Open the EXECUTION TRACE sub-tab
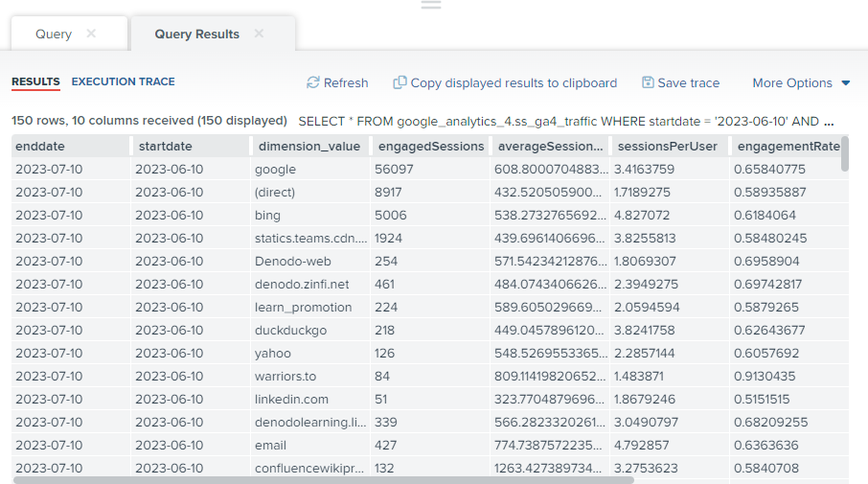Screen dimensions: 868x484 pyautogui.click(x=123, y=82)
